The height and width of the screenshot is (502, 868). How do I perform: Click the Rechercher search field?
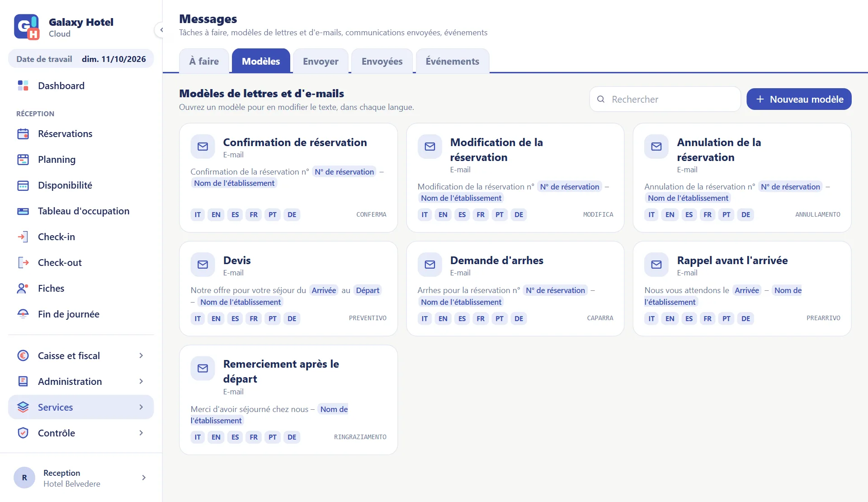[x=665, y=99]
